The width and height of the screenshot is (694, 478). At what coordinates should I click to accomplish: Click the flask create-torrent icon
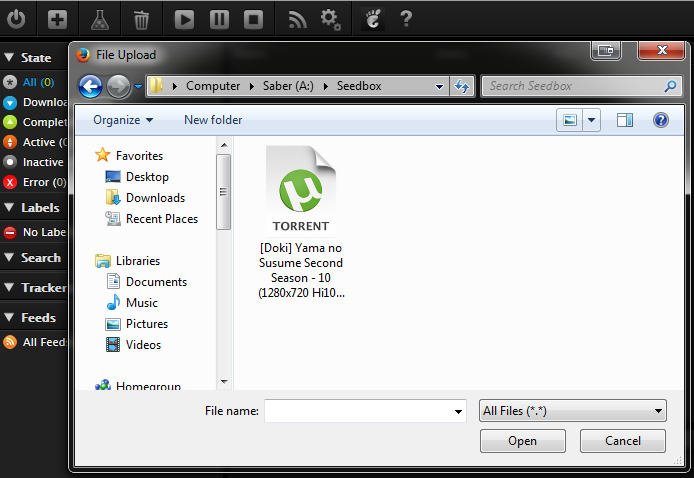[100, 19]
